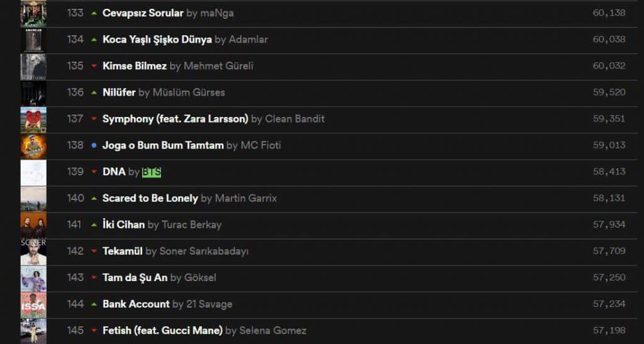Open the Joga o Bum Bum Tamtam cover

tap(33, 146)
